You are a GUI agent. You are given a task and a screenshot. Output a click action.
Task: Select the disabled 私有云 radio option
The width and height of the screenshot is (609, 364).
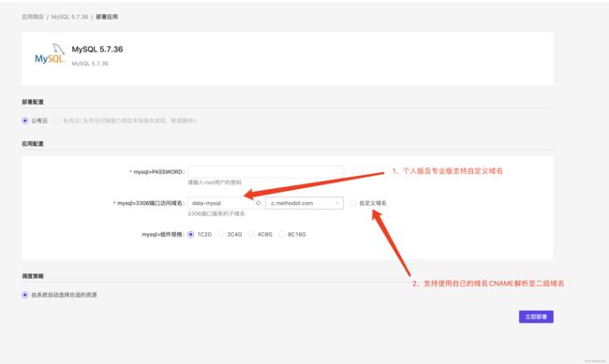(x=57, y=121)
